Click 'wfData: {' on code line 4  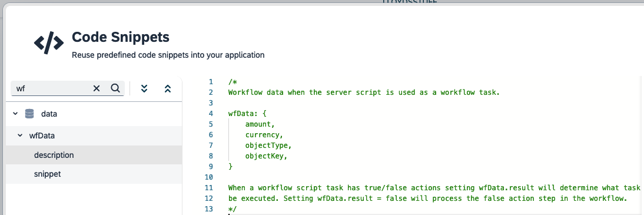click(248, 114)
